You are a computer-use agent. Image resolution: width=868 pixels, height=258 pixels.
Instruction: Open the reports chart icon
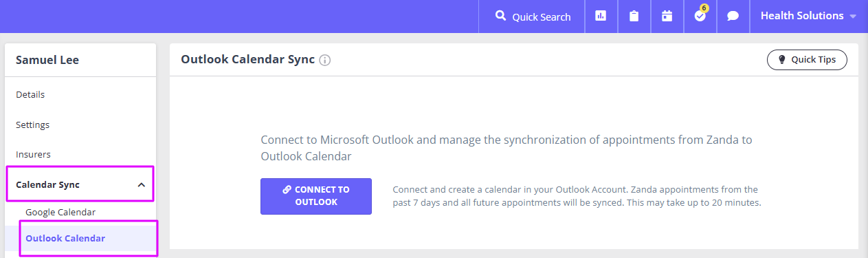coord(601,16)
